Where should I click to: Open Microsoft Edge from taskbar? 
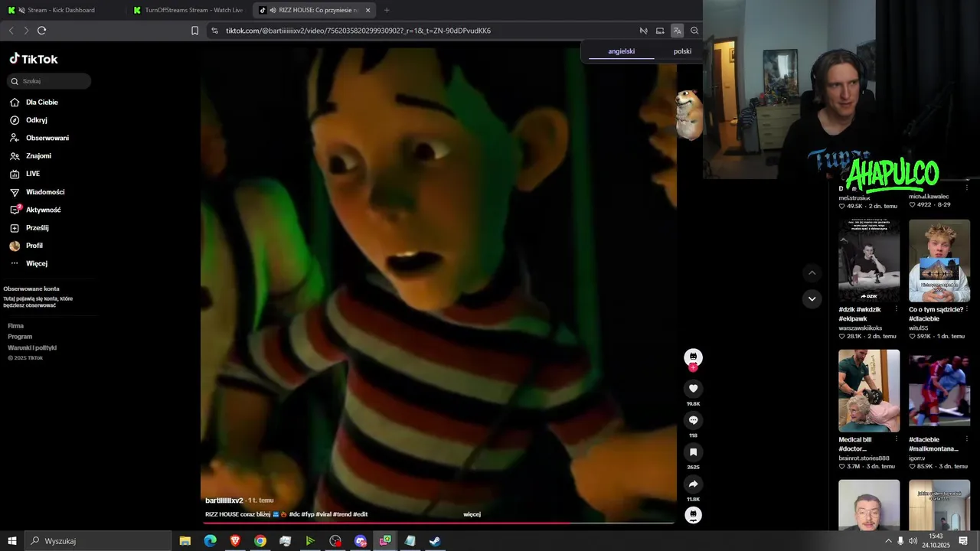tap(210, 541)
